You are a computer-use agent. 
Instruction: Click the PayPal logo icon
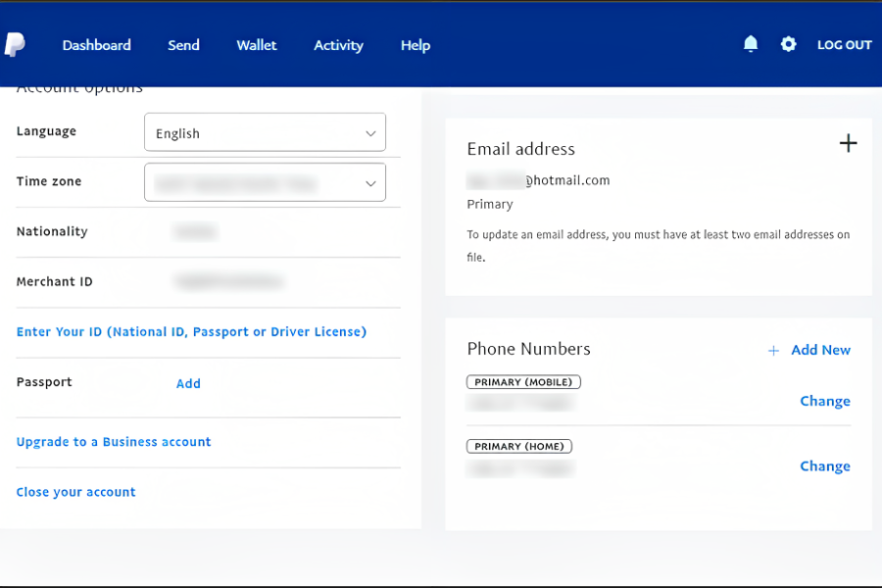click(x=15, y=44)
